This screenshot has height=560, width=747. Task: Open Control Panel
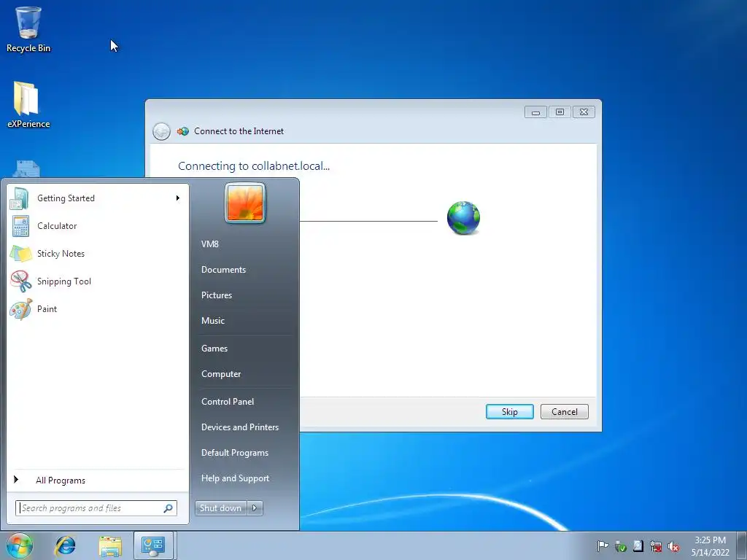(x=228, y=402)
